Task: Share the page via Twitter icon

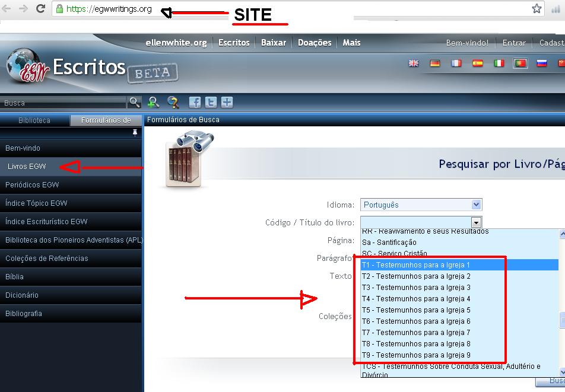Action: [x=211, y=102]
